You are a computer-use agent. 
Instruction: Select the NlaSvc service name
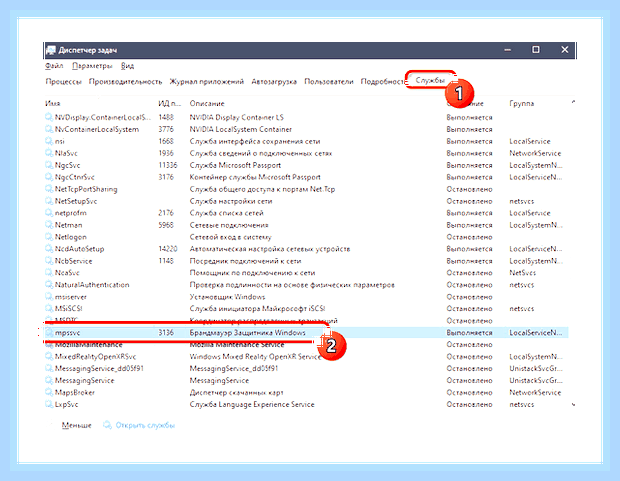(x=66, y=153)
